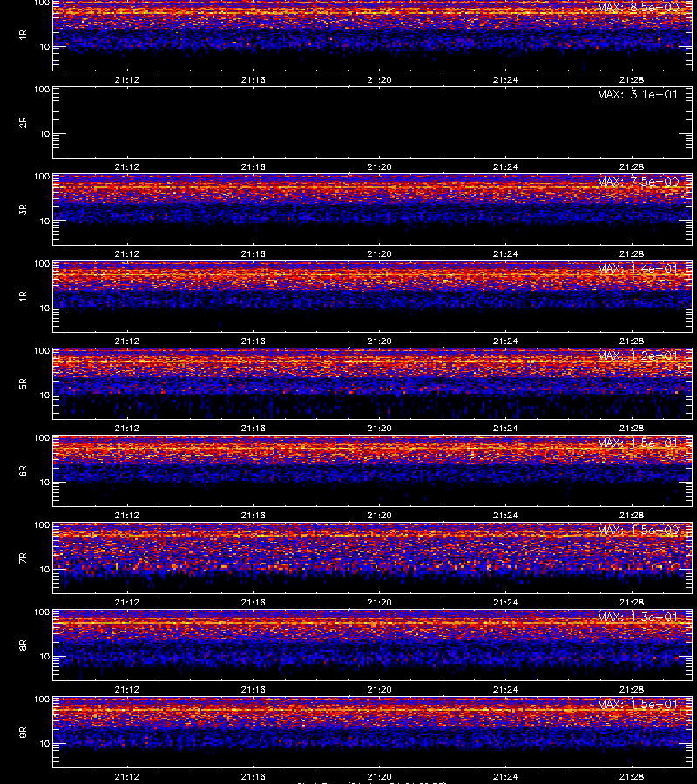The height and width of the screenshot is (784, 697).
Task: Click the 21:12 time label under 8R
Action: (127, 690)
